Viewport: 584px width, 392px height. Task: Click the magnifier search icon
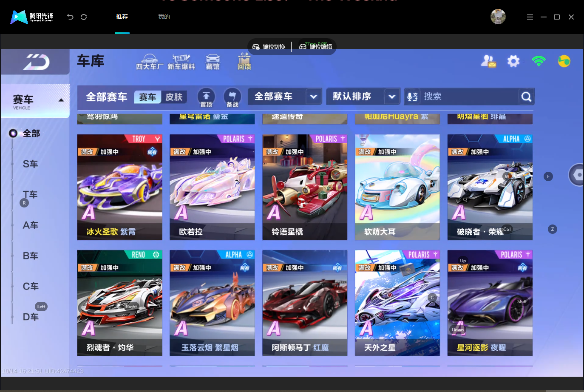click(x=526, y=97)
